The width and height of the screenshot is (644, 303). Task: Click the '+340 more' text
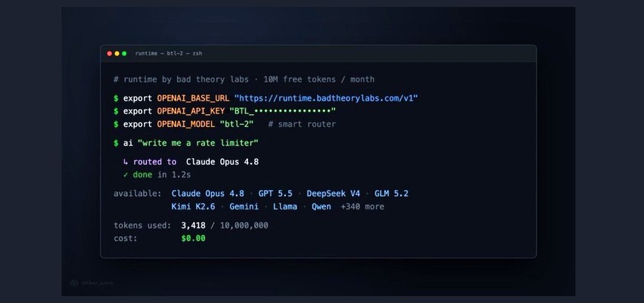click(x=363, y=207)
